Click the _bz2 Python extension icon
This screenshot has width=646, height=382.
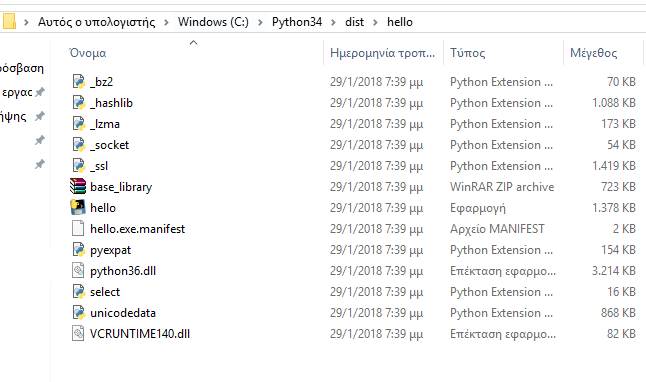(x=78, y=81)
